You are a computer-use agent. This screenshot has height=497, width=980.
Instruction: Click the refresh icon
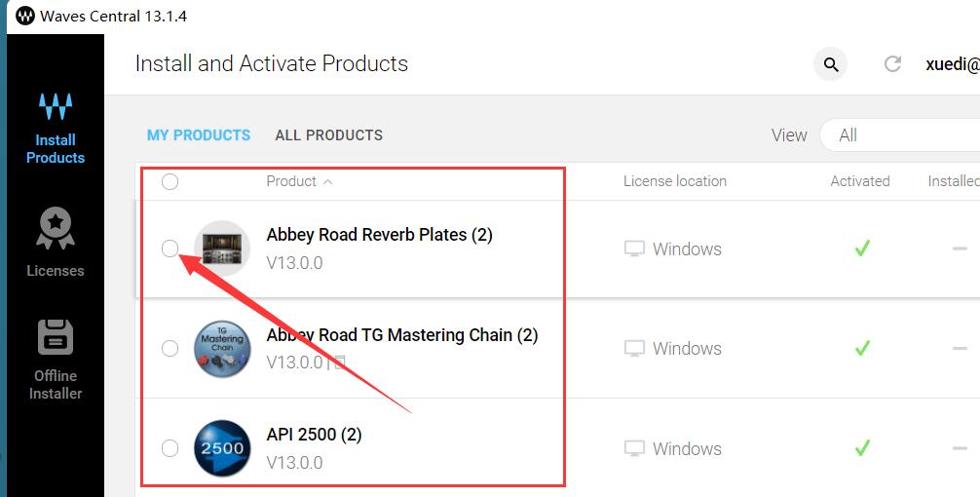point(891,64)
